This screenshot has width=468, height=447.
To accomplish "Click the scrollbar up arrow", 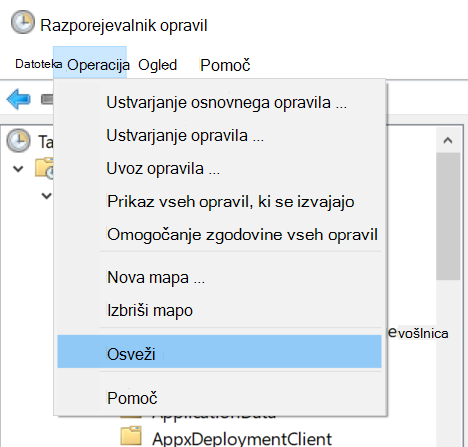I will (x=448, y=140).
